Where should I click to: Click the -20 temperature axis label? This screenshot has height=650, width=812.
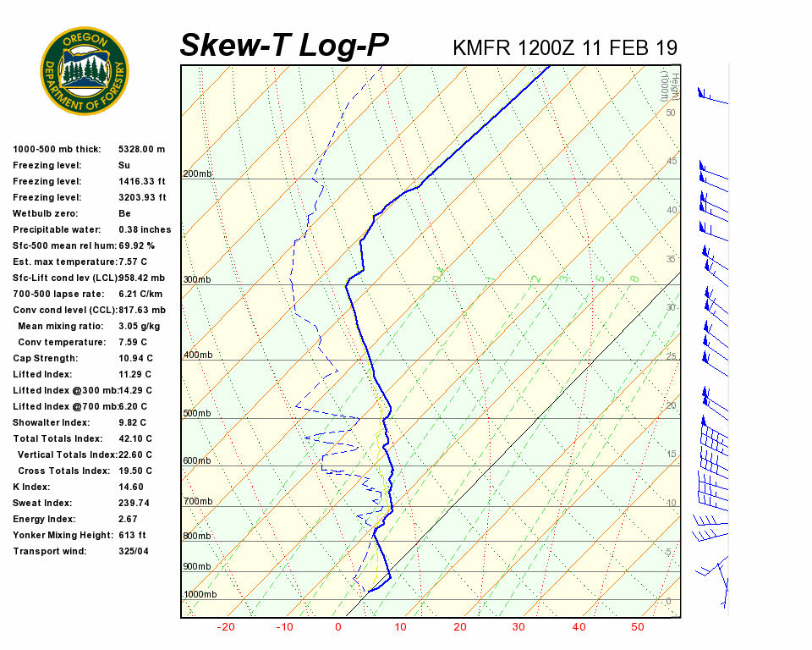tap(226, 627)
